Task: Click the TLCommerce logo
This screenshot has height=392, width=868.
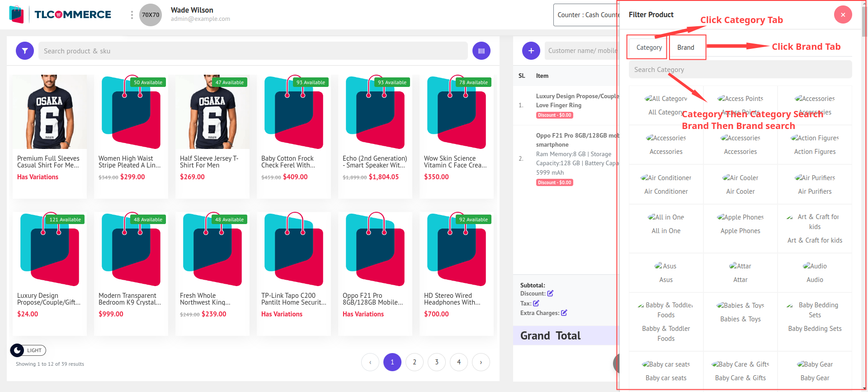Action: pos(60,14)
